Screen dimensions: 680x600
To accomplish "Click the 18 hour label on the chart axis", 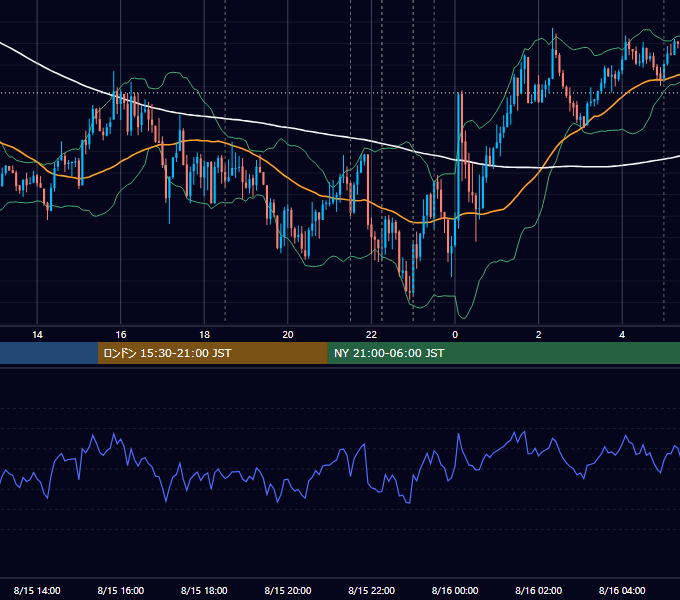I will pyautogui.click(x=204, y=335).
